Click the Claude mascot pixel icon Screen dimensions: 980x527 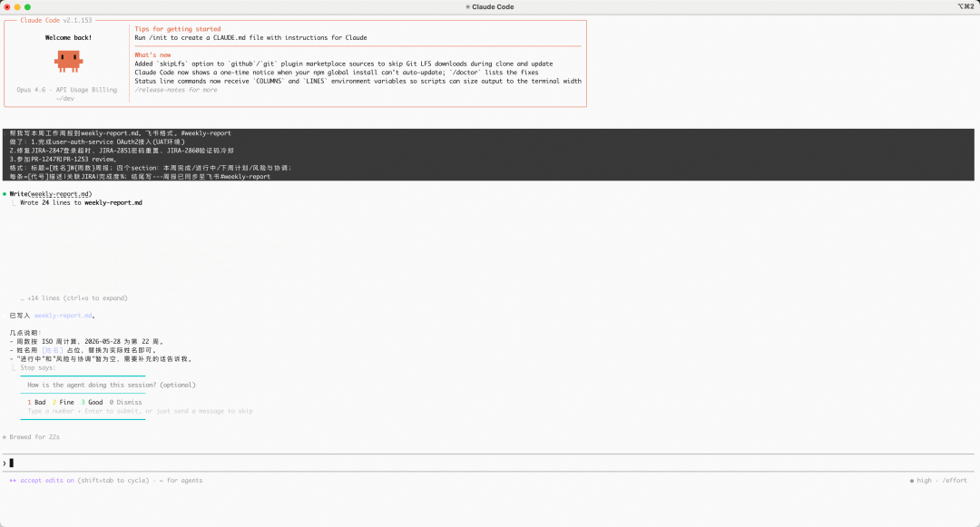click(68, 61)
